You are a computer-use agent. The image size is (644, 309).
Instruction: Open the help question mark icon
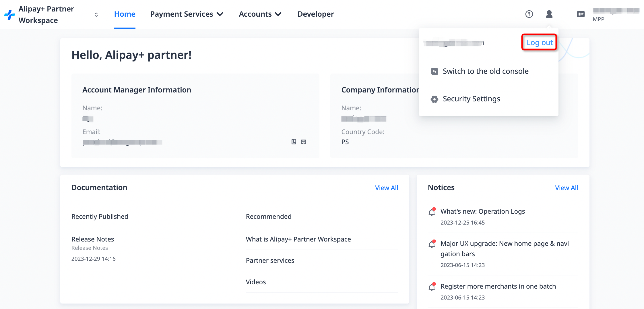coord(529,14)
